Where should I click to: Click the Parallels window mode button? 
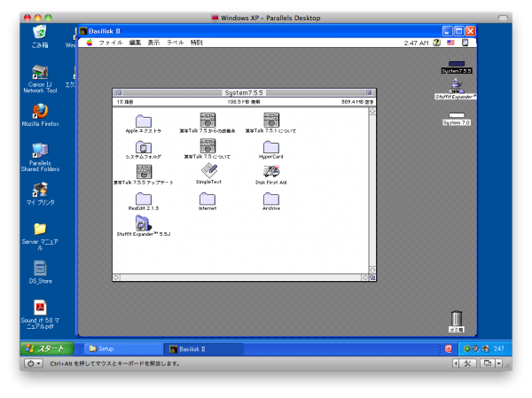488,363
